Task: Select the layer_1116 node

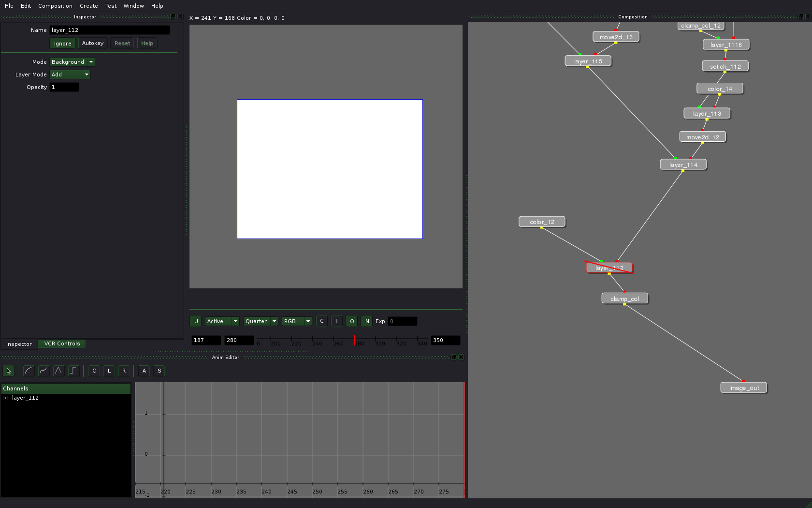Action: 726,45
